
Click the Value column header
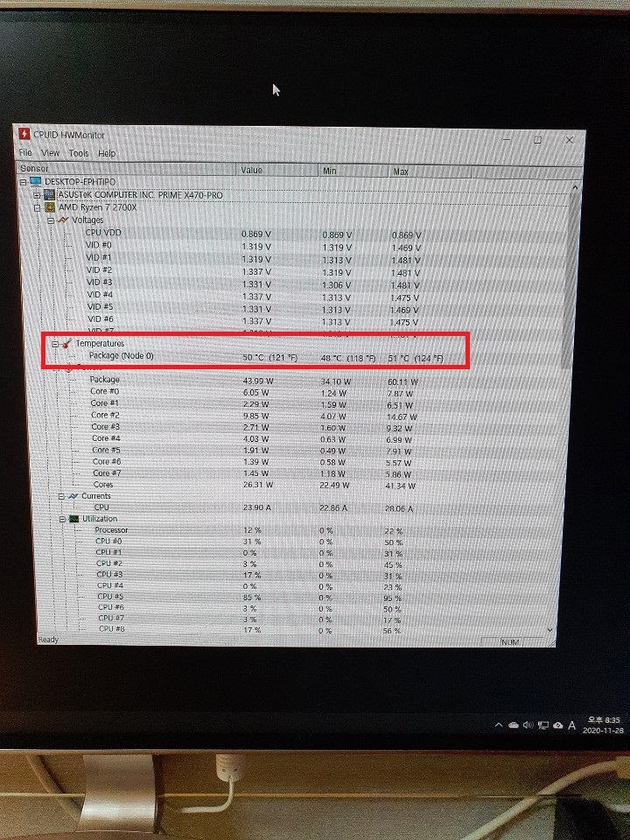[277, 170]
